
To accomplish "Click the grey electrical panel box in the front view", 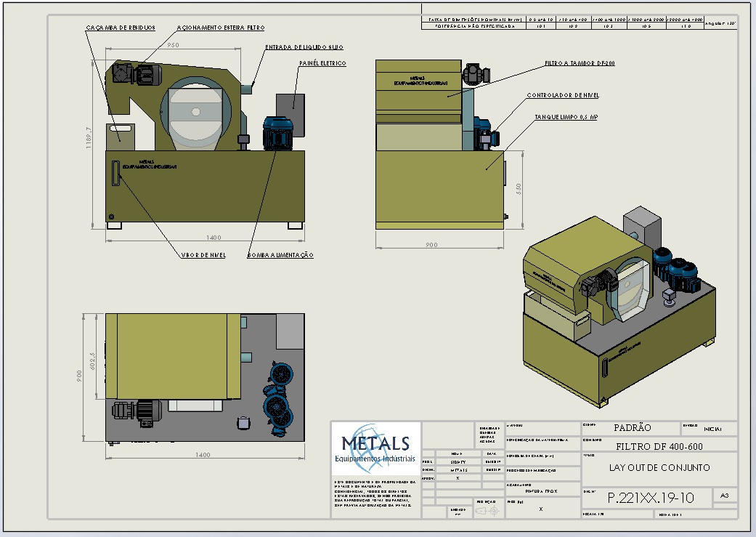I will [x=290, y=116].
